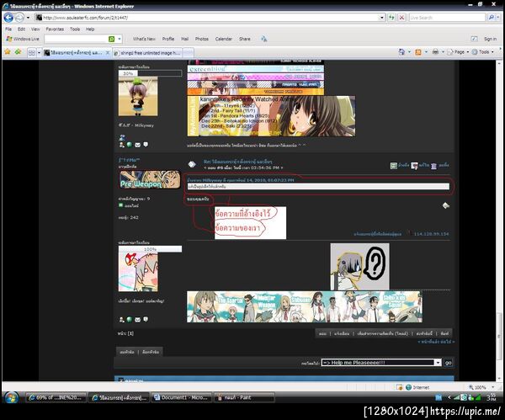
Task: Close the active forum tab
Action: [108, 52]
